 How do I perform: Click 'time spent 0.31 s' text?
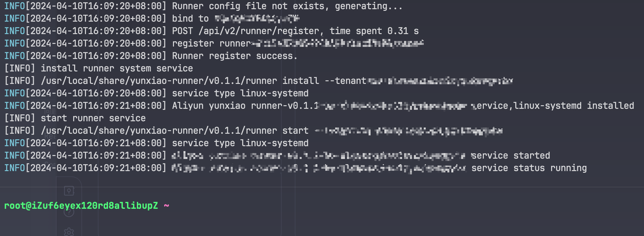tap(374, 31)
